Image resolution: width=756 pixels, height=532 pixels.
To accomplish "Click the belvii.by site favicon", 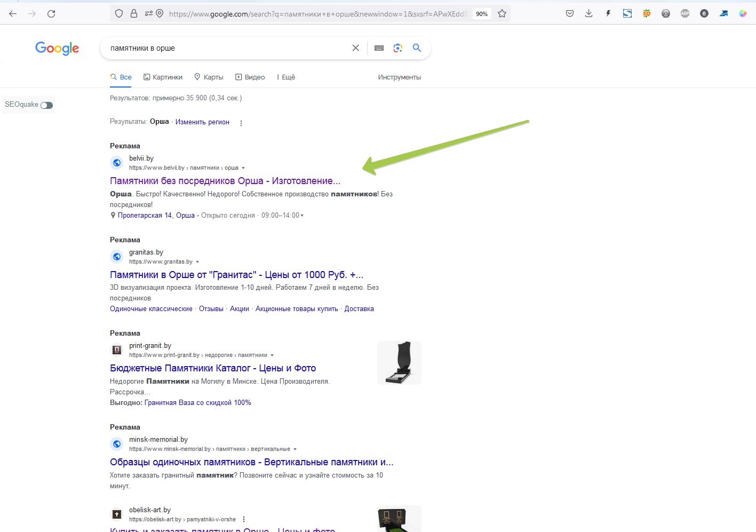I will pos(117,163).
